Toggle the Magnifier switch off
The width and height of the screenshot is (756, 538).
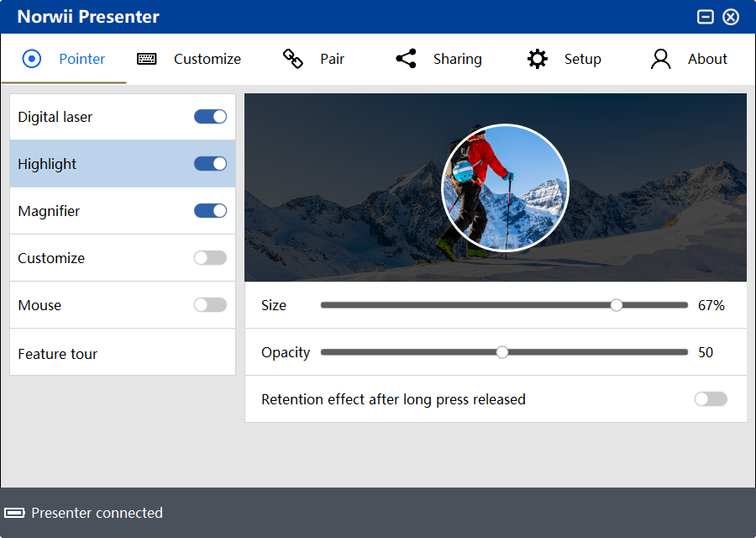pos(210,211)
